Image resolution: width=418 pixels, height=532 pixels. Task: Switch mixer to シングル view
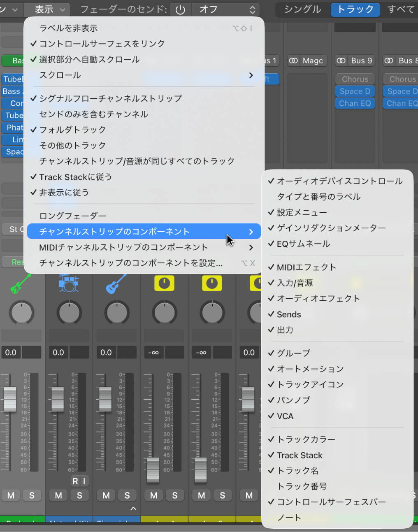point(302,9)
